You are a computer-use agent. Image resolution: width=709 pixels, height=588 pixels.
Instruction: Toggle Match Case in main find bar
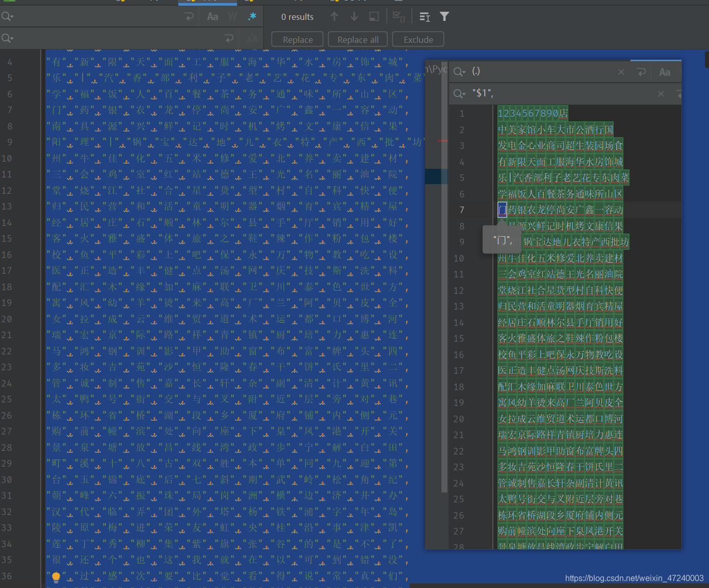[x=213, y=17]
